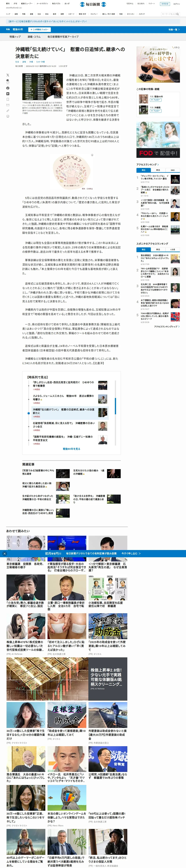186x868 pixels.
Task: Follow the 沖縄戦 feature in sidebar
Action: coord(156,111)
